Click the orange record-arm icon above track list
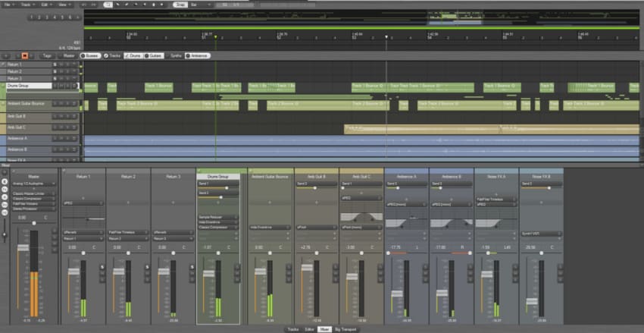Image resolution: width=644 pixels, height=333 pixels. [x=25, y=55]
